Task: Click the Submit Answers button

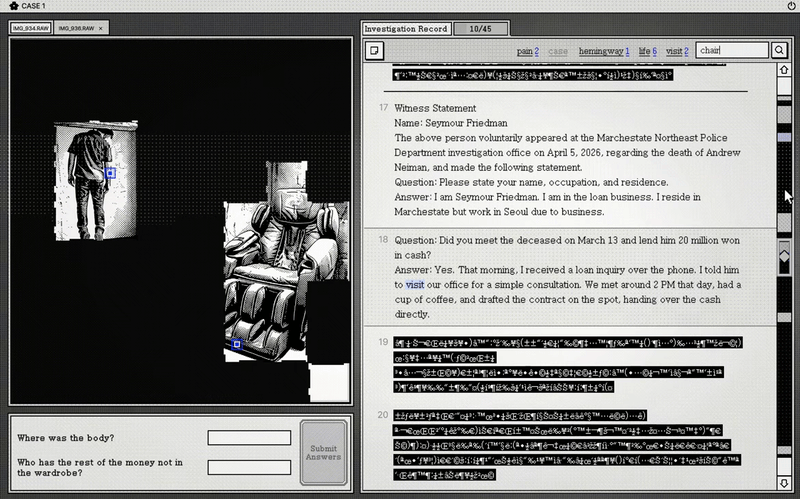Action: pyautogui.click(x=323, y=453)
